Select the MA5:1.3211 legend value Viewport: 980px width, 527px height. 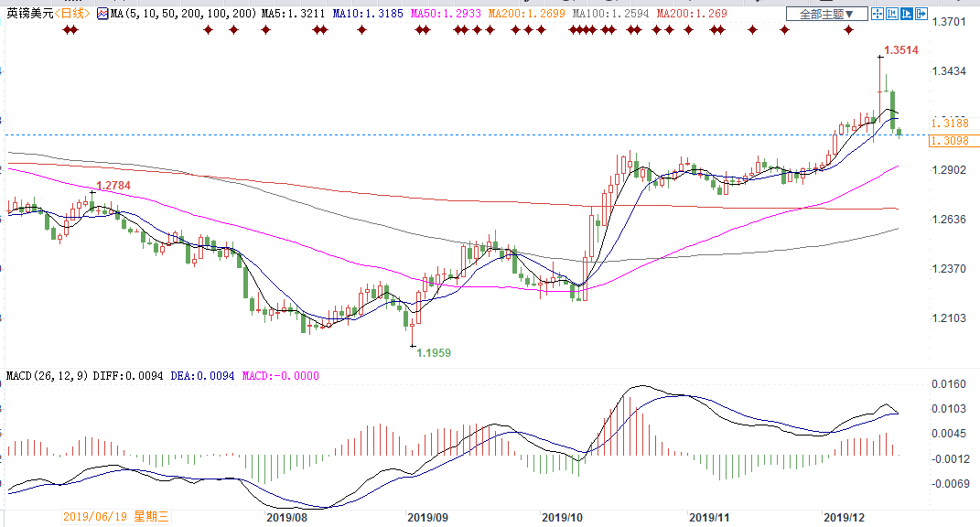(x=293, y=13)
